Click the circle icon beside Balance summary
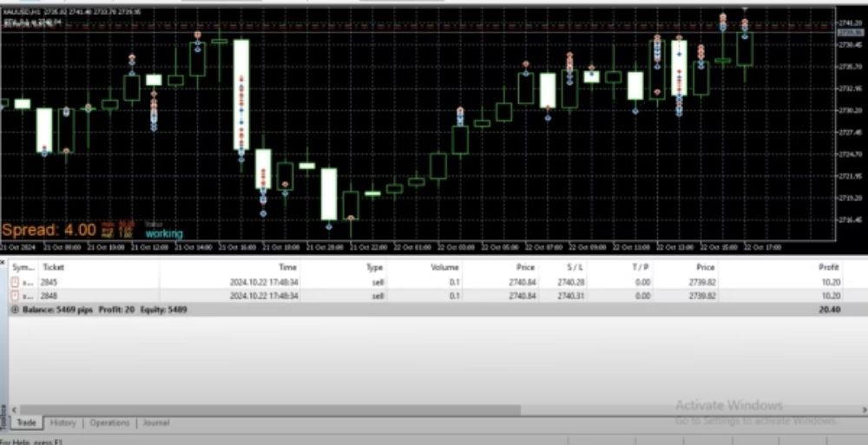Image resolution: width=868 pixels, height=445 pixels. pos(13,309)
